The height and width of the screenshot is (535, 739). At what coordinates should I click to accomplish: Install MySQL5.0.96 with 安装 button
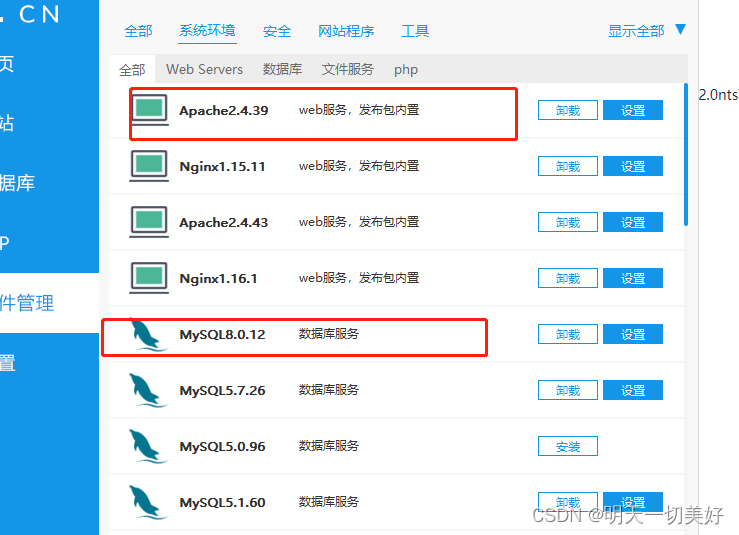(x=568, y=446)
